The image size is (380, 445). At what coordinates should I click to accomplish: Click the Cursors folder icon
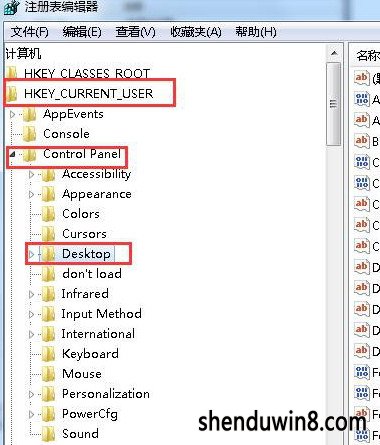(49, 234)
